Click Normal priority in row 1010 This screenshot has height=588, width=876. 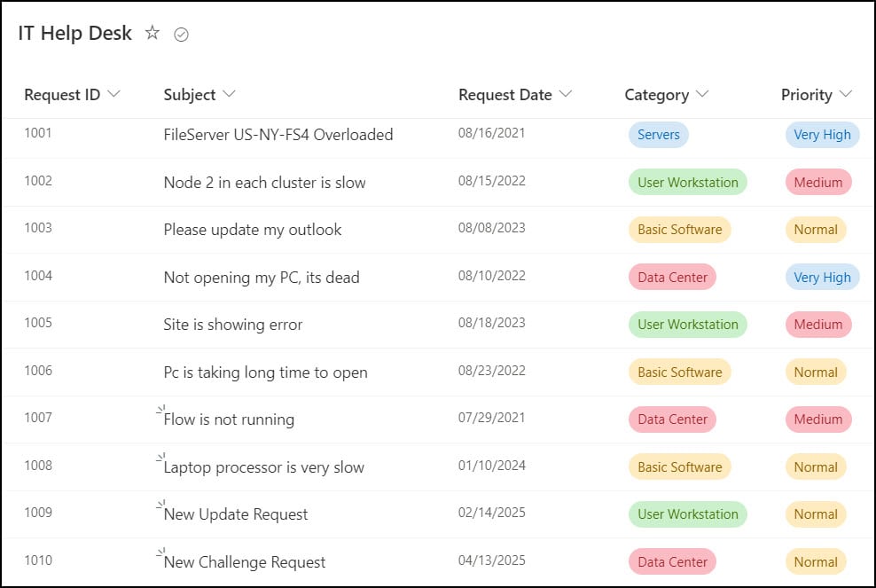pyautogui.click(x=816, y=561)
